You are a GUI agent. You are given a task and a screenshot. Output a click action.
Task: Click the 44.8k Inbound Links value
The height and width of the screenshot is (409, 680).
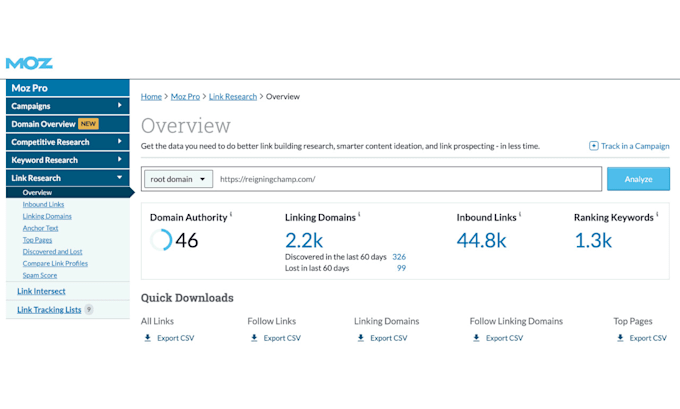(x=481, y=240)
